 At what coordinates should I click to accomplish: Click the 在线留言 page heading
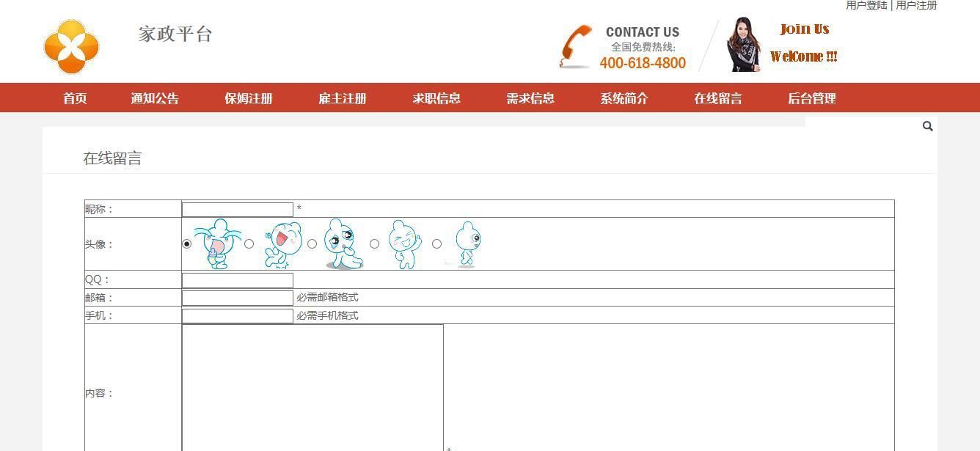click(x=112, y=158)
